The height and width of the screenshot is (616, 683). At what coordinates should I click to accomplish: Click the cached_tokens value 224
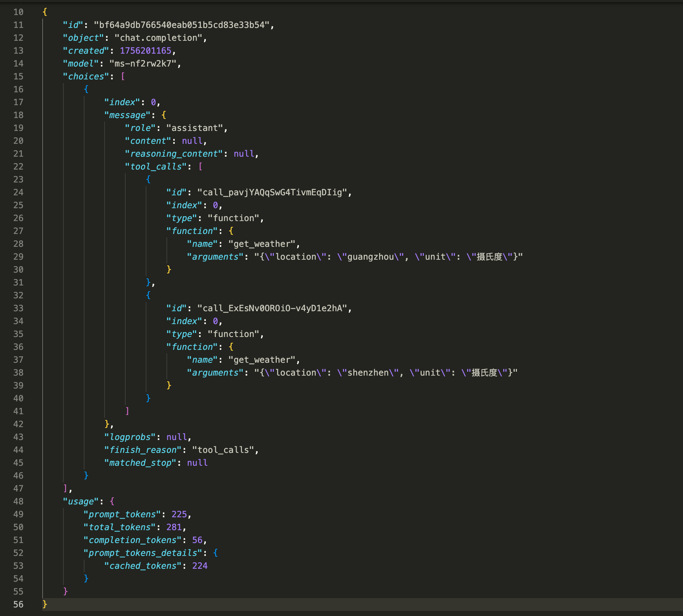(200, 566)
